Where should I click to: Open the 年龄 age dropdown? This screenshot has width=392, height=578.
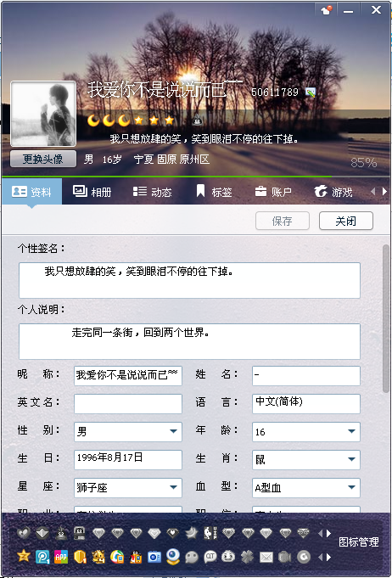click(351, 431)
